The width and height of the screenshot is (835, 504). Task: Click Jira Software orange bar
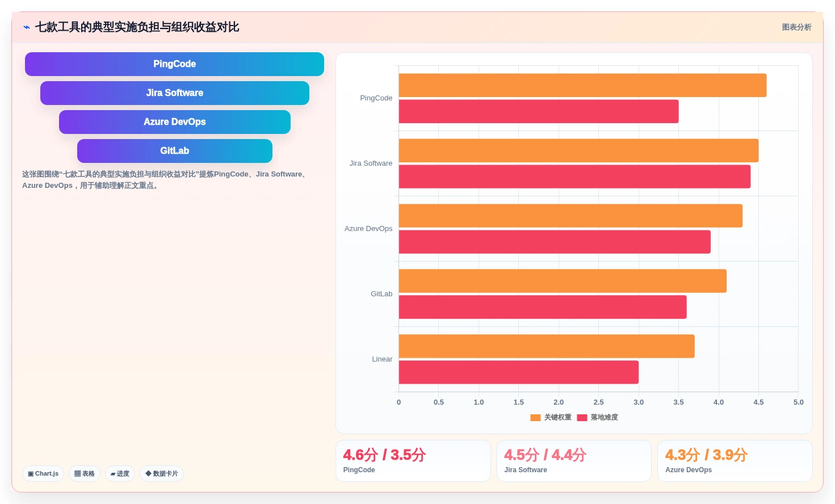(578, 150)
